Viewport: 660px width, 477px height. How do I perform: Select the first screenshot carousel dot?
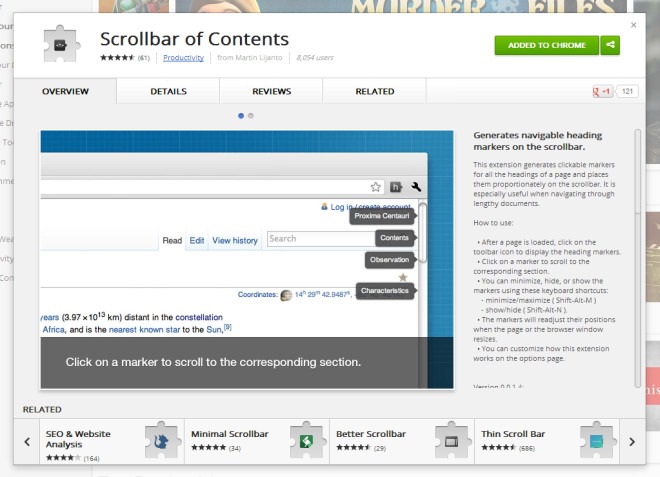(241, 116)
